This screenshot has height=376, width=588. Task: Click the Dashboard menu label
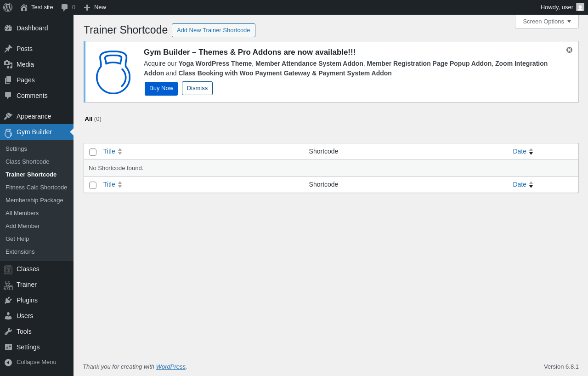pos(32,28)
